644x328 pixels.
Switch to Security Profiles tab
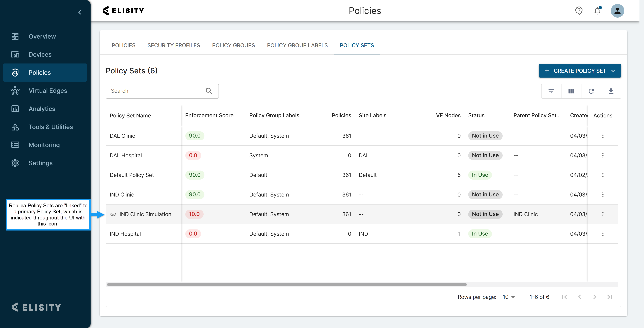[x=174, y=45]
